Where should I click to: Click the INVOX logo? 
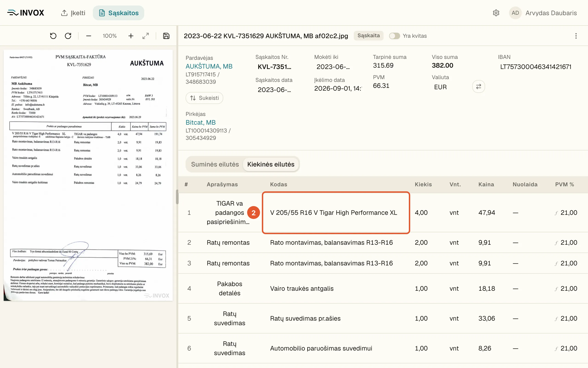click(x=26, y=13)
